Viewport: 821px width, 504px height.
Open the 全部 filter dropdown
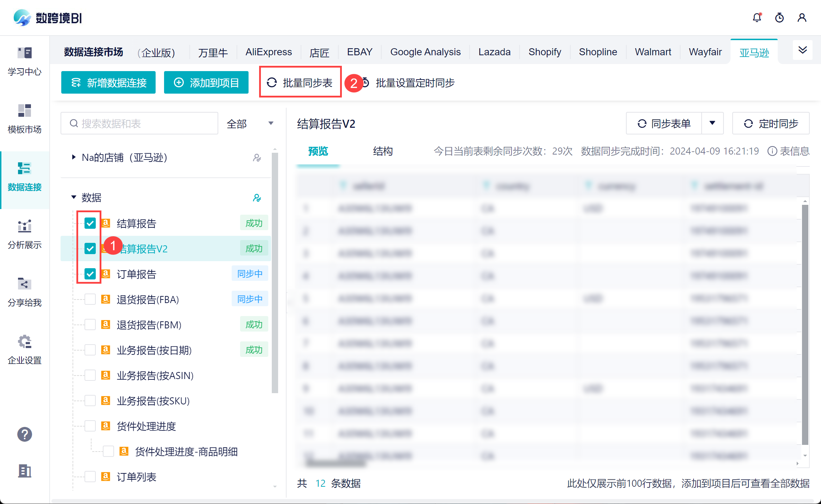coord(250,124)
